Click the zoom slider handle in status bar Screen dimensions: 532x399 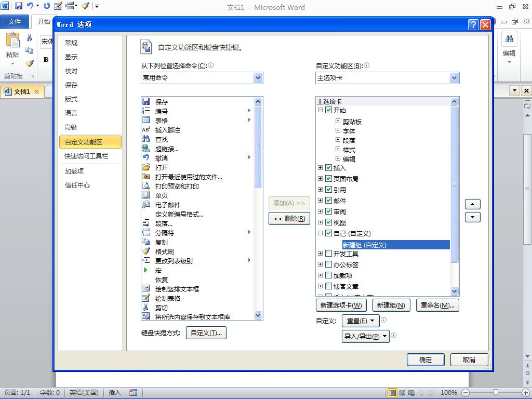click(496, 393)
